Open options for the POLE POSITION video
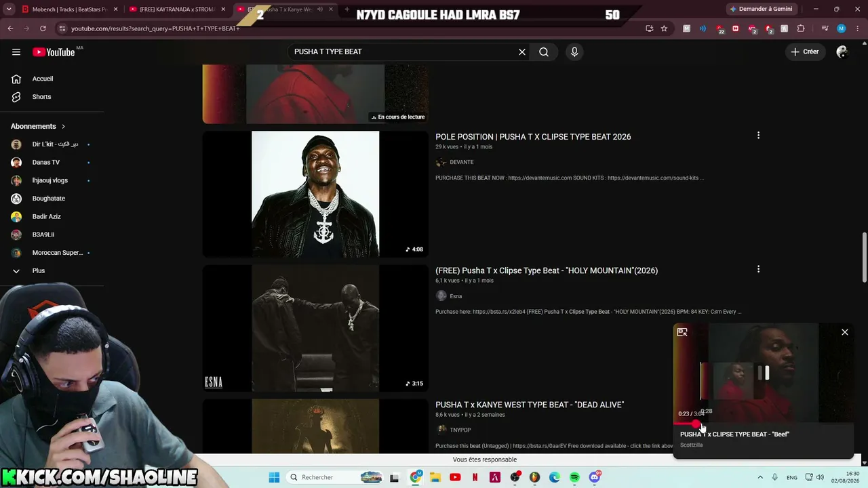The width and height of the screenshot is (868, 488). pyautogui.click(x=758, y=136)
